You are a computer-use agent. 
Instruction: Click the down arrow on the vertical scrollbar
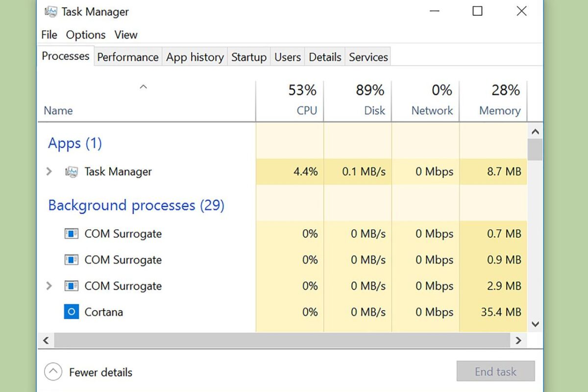point(535,324)
